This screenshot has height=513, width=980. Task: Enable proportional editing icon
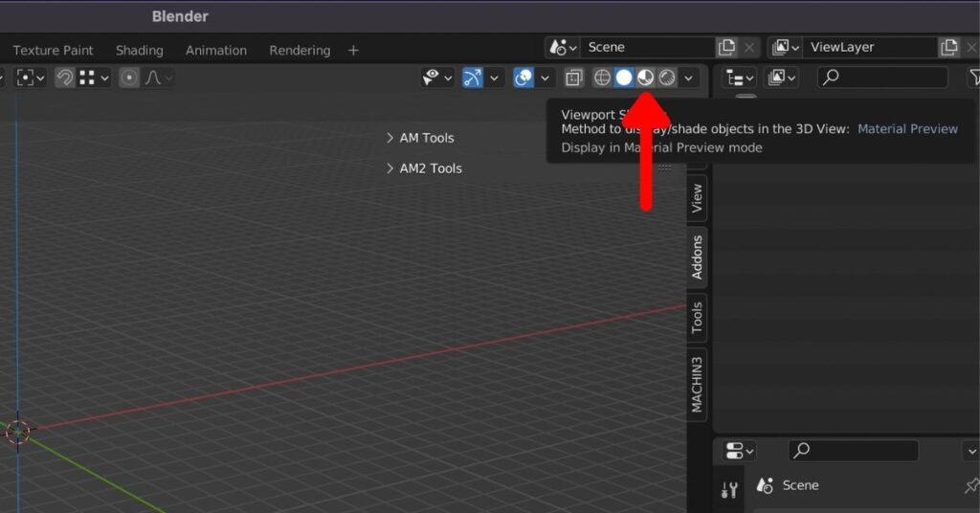tap(129, 78)
